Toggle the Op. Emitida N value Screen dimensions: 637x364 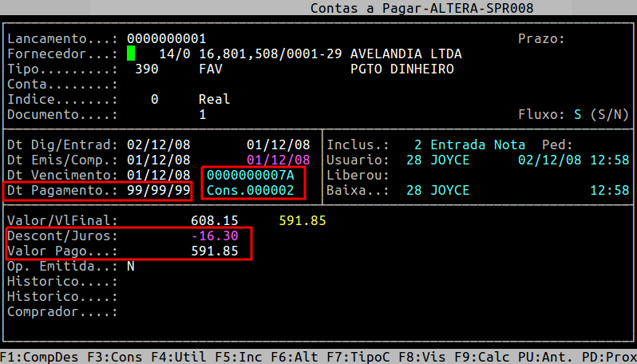coord(131,266)
